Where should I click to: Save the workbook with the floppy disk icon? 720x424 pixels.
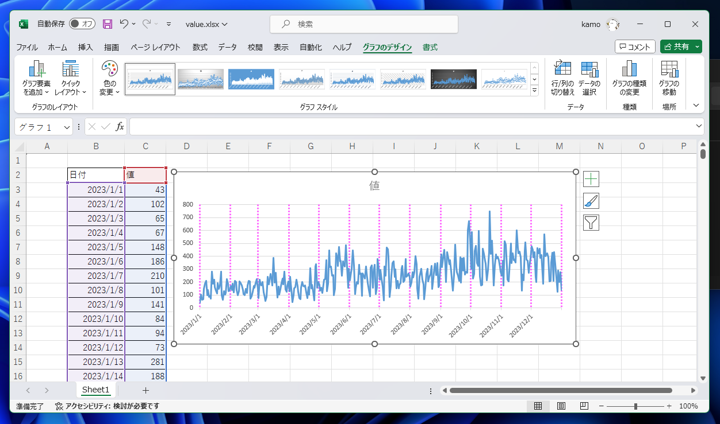click(x=107, y=24)
